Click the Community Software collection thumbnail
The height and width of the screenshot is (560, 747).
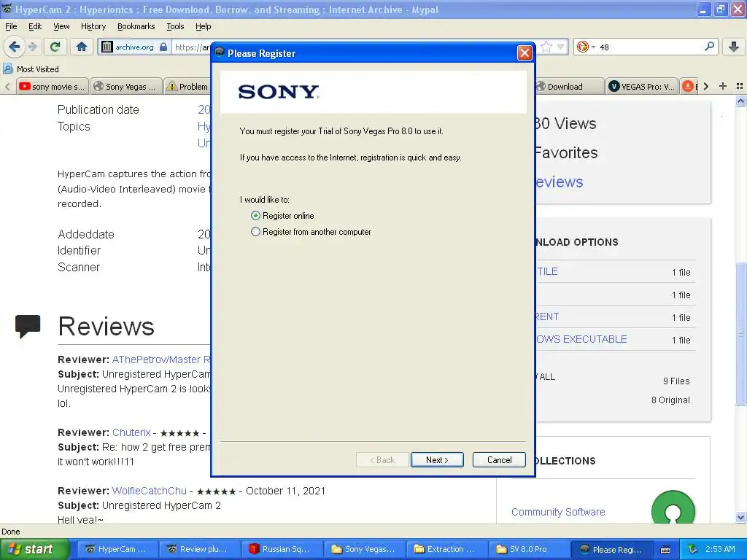coord(673,508)
